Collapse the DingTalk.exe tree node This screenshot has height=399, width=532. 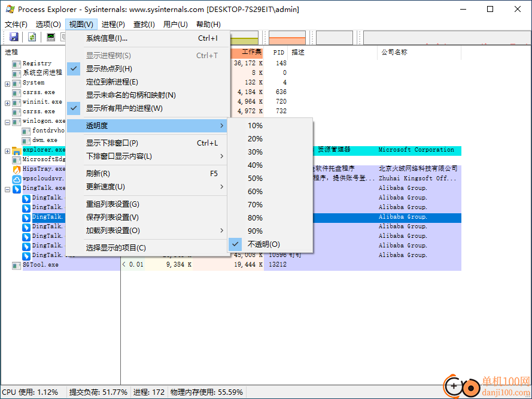(x=7, y=189)
